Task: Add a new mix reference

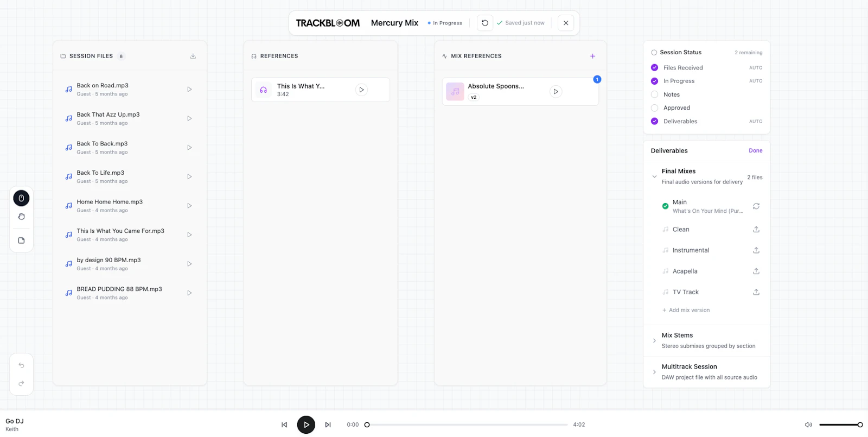Action: (x=592, y=56)
